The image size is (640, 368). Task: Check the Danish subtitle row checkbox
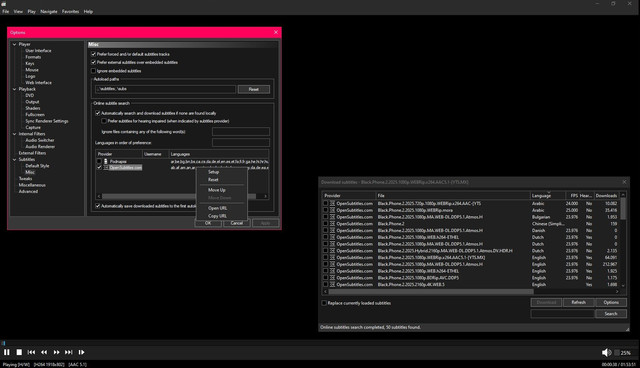pos(325,231)
